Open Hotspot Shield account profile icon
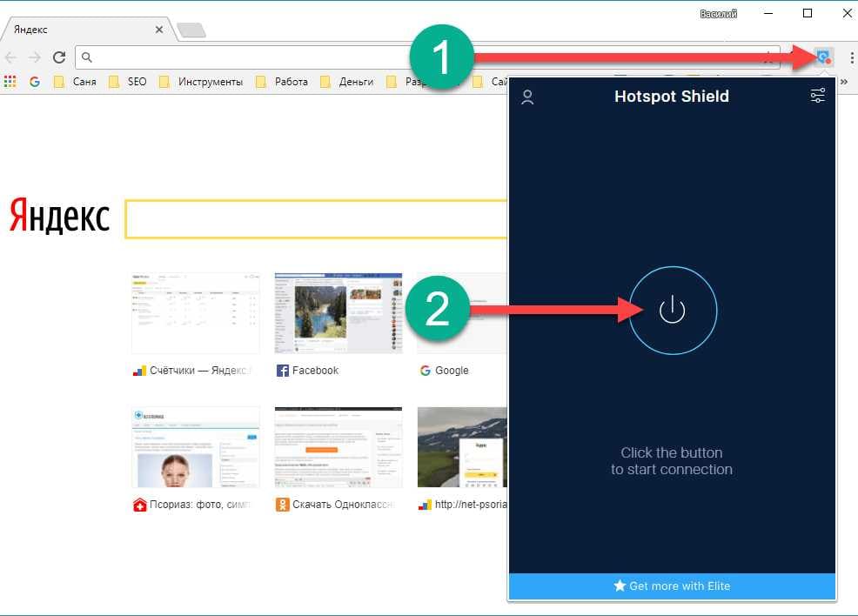Image resolution: width=858 pixels, height=616 pixels. [527, 97]
